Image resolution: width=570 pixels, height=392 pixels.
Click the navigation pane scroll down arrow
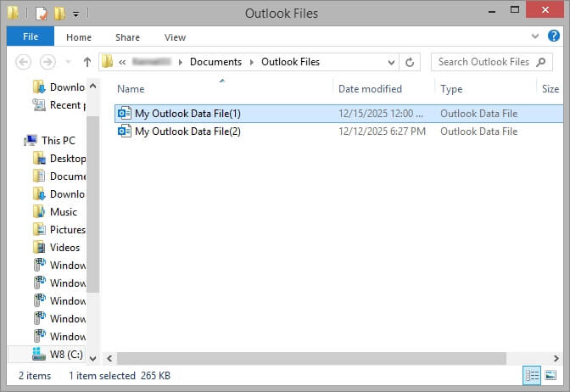(93, 359)
